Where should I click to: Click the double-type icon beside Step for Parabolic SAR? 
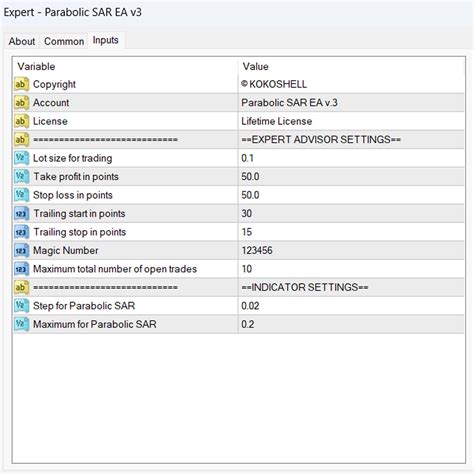pos(21,306)
